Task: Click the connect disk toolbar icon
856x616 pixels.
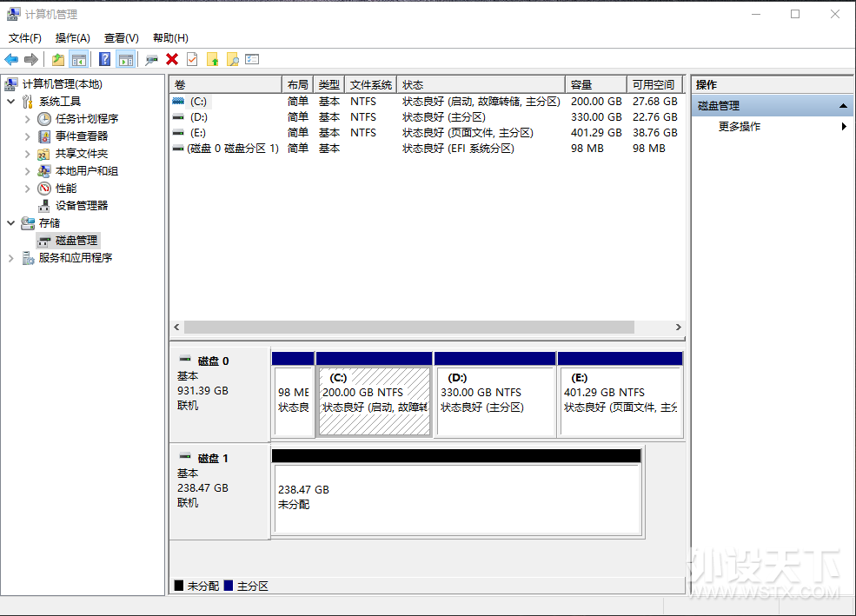Action: 151,59
